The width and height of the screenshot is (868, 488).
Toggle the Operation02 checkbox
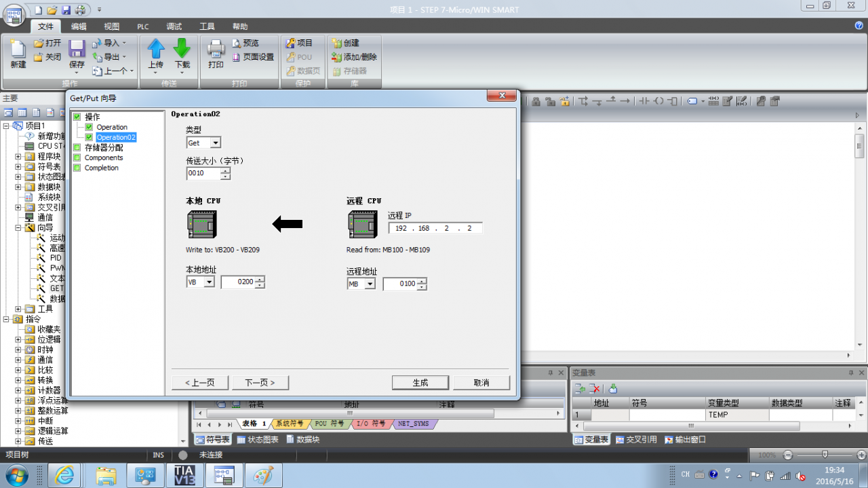[x=89, y=137]
